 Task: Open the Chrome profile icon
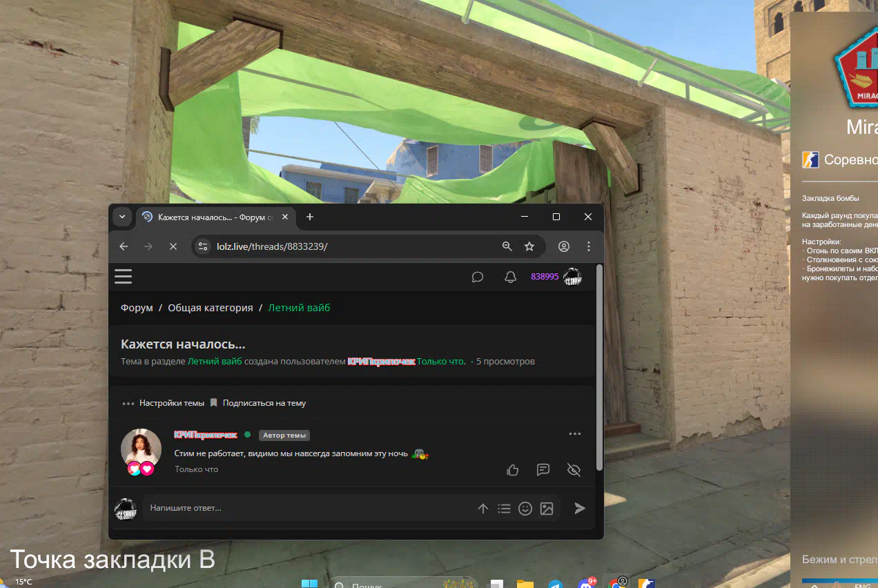click(x=564, y=246)
